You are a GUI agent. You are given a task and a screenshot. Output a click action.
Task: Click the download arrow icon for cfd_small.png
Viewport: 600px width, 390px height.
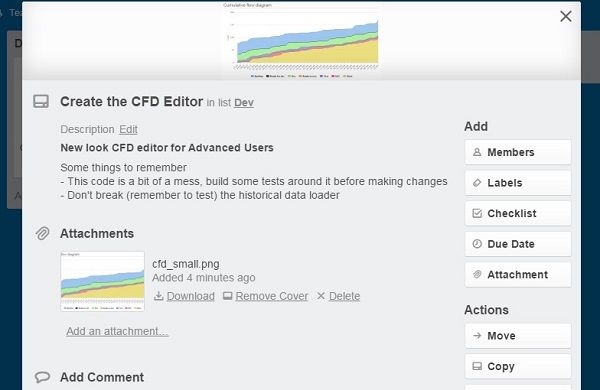158,296
